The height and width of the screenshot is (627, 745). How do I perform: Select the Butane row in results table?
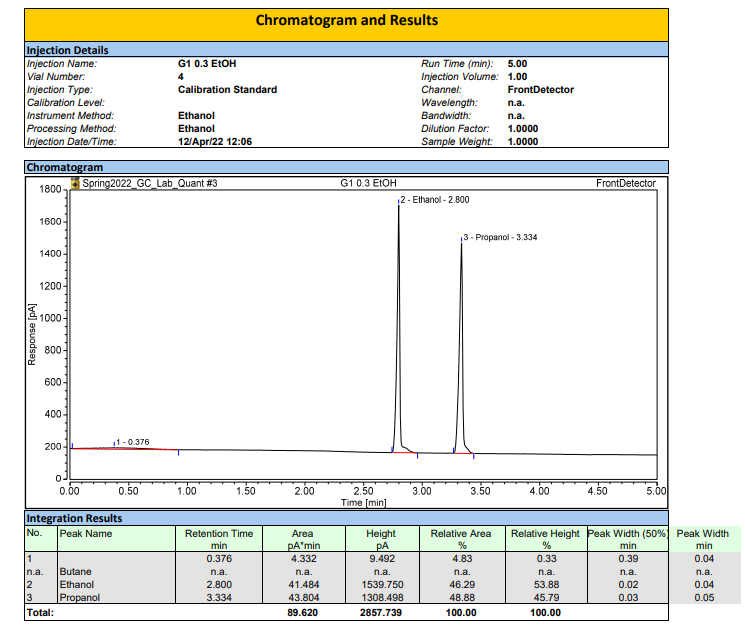75,572
